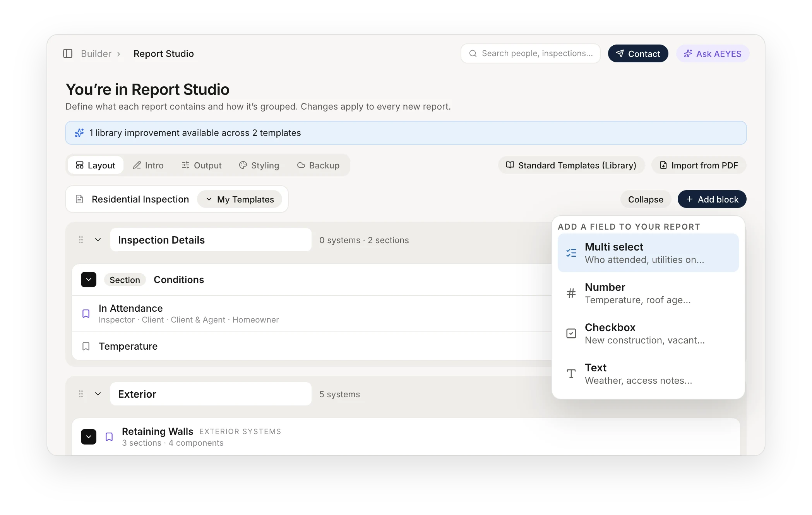This screenshot has height=515, width=812.
Task: Click the Contact button
Action: click(x=638, y=53)
